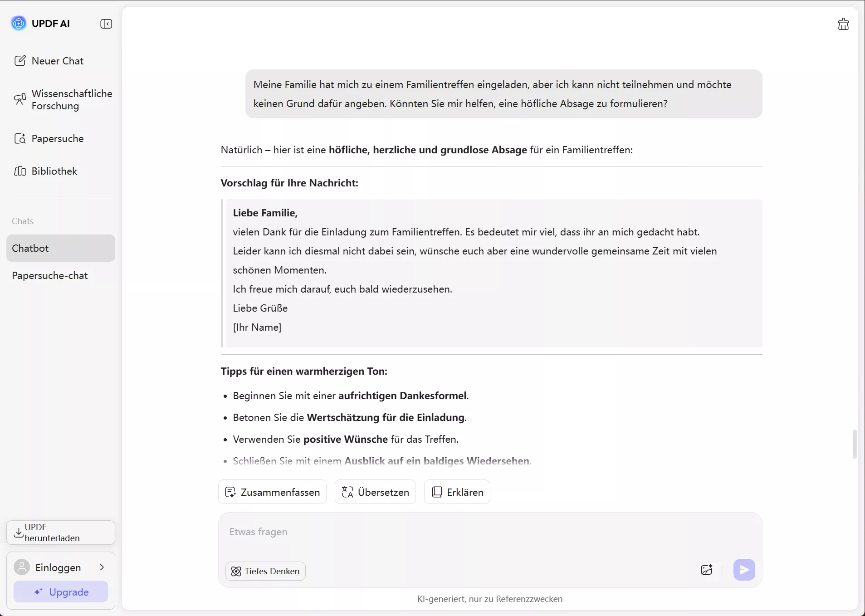Attach an image using the picture icon

coord(706,570)
